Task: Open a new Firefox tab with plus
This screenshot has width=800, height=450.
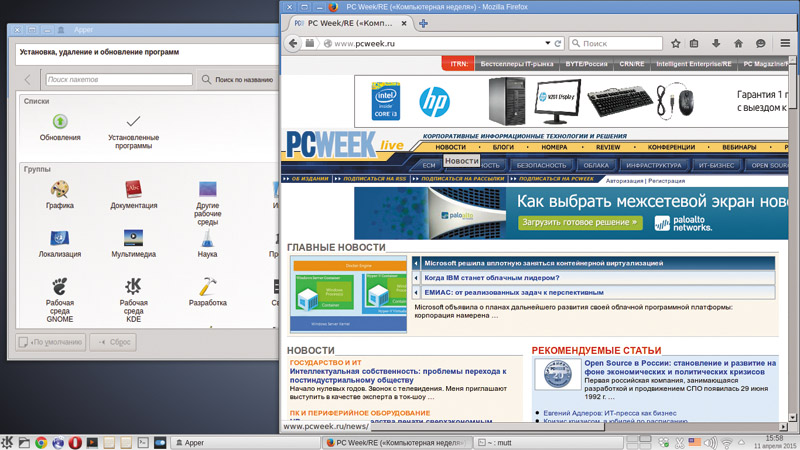Action: pyautogui.click(x=423, y=23)
